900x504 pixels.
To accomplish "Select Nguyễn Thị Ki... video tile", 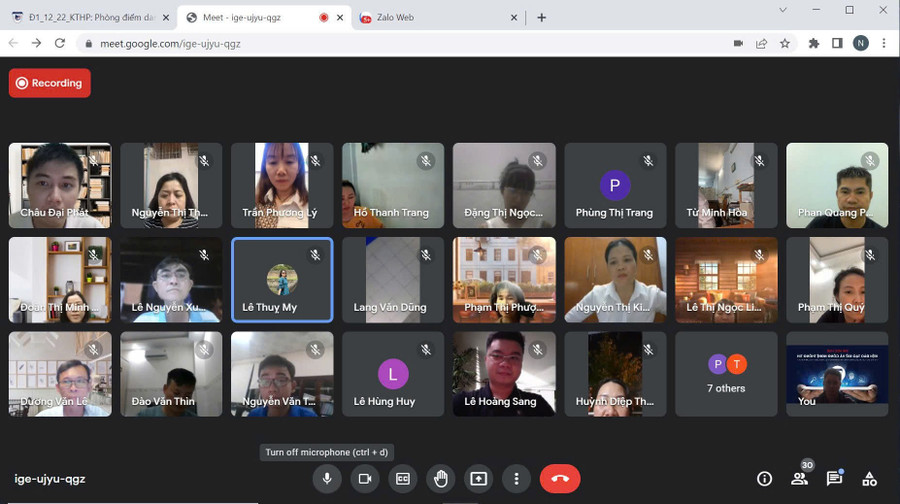I will pyautogui.click(x=615, y=280).
